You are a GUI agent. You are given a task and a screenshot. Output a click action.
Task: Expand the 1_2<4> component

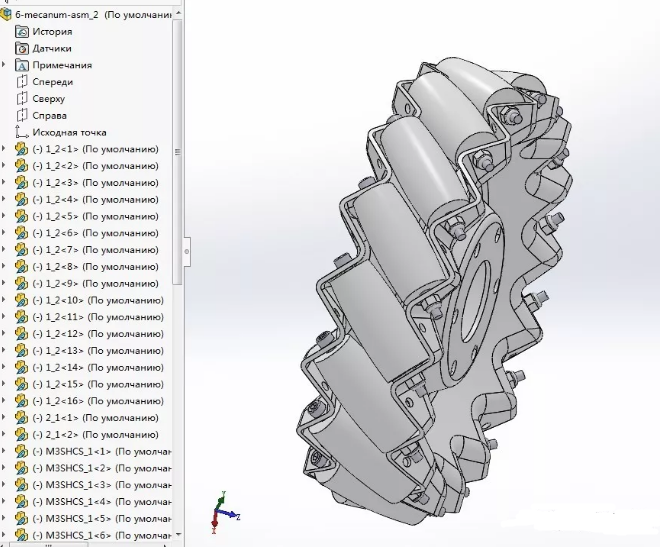point(4,199)
